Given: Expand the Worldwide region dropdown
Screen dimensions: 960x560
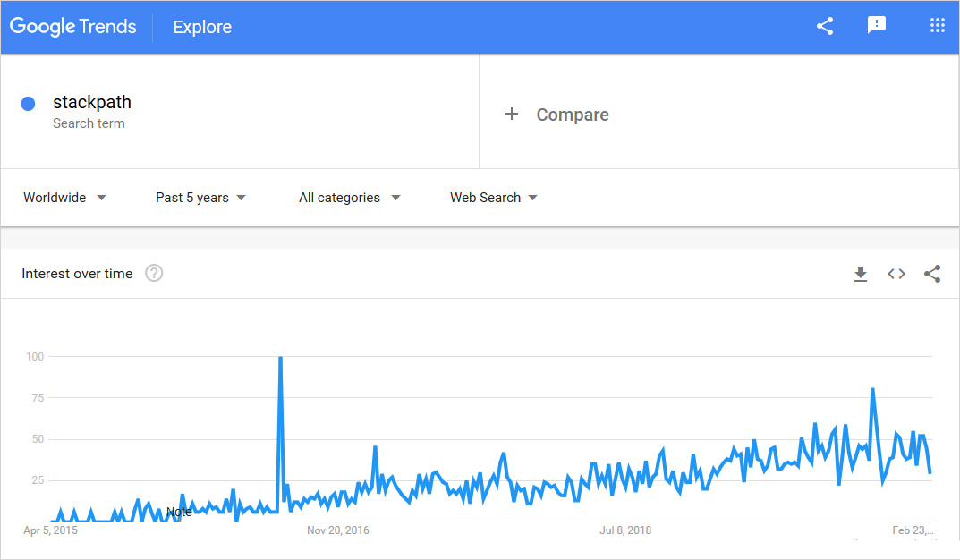Looking at the screenshot, I should [x=65, y=198].
